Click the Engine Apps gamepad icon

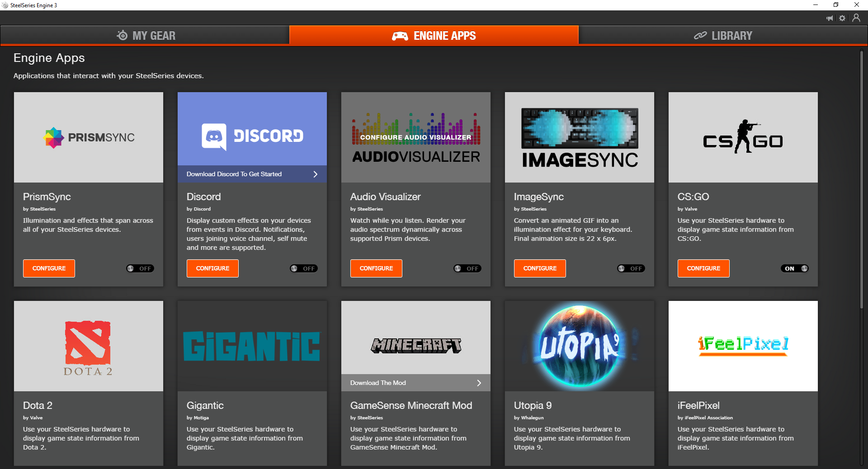tap(400, 36)
